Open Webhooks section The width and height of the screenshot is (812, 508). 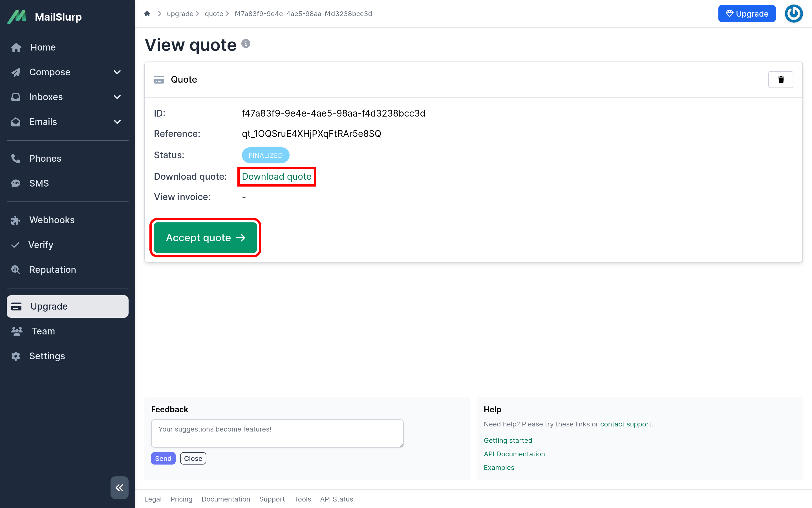[x=67, y=220]
